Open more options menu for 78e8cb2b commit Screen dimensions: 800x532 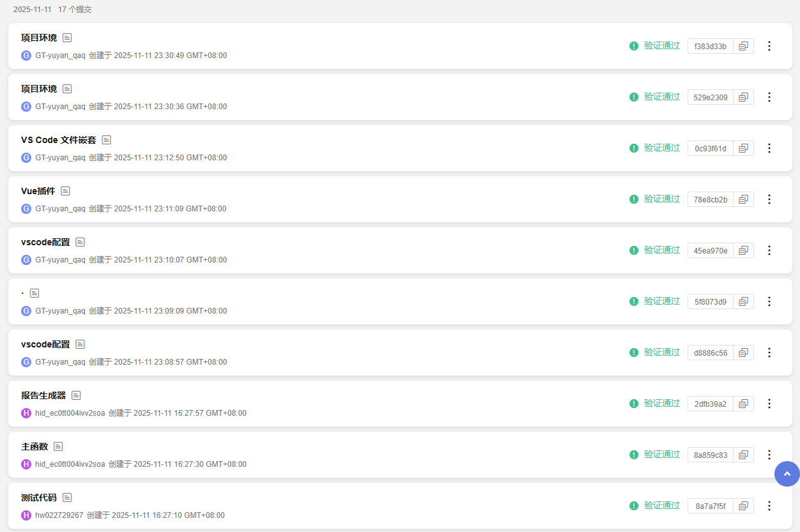pyautogui.click(x=769, y=199)
